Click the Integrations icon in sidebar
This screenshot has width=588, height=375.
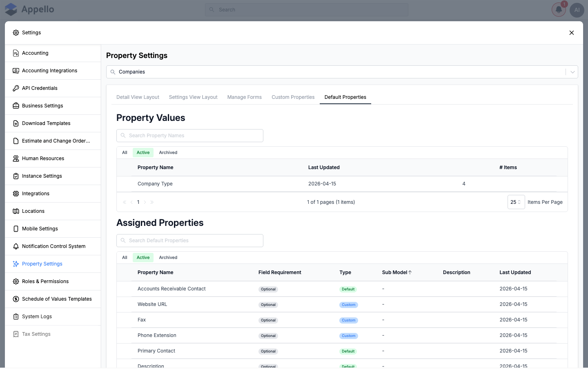(16, 194)
